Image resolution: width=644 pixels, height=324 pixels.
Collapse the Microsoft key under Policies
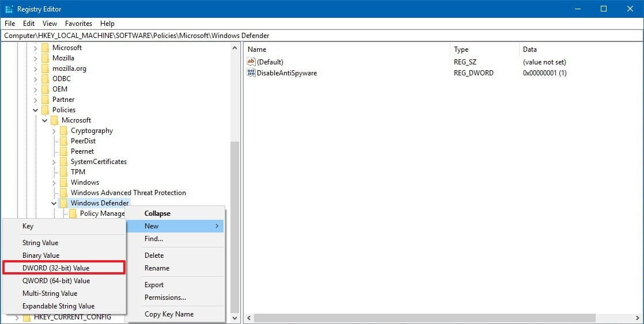(45, 120)
